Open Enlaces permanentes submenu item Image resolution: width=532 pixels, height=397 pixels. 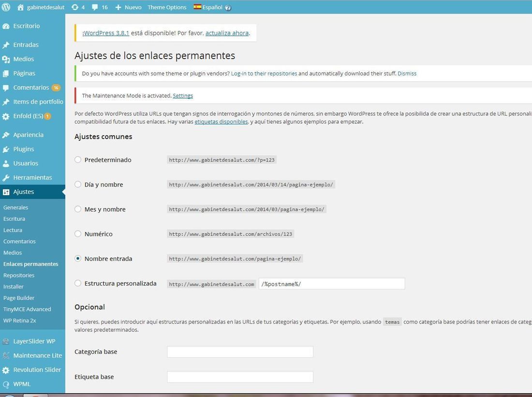[x=31, y=264]
